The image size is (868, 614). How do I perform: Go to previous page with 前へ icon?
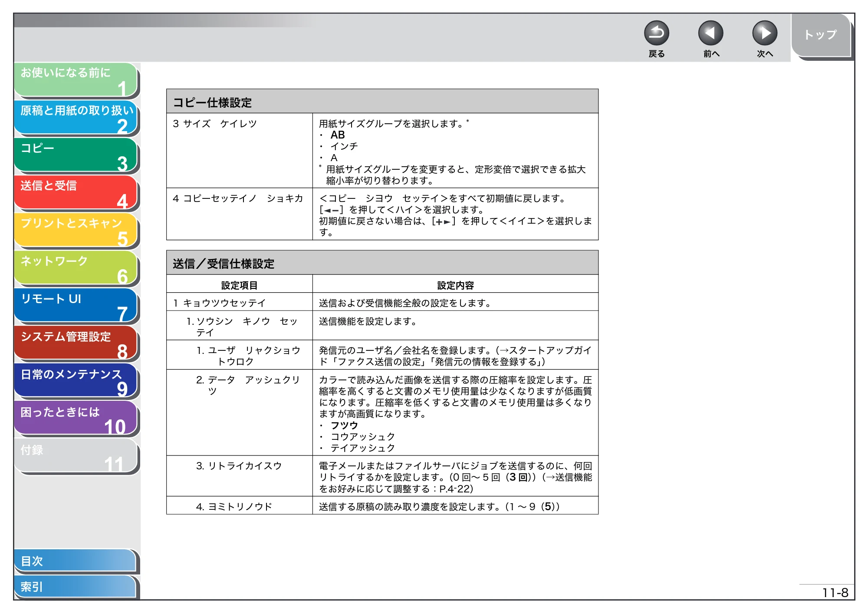pyautogui.click(x=710, y=33)
